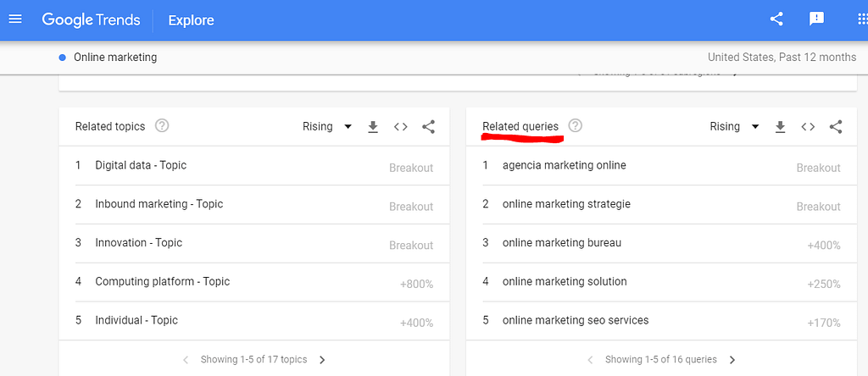The image size is (868, 376).
Task: Open help for Related topics
Action: 162,126
